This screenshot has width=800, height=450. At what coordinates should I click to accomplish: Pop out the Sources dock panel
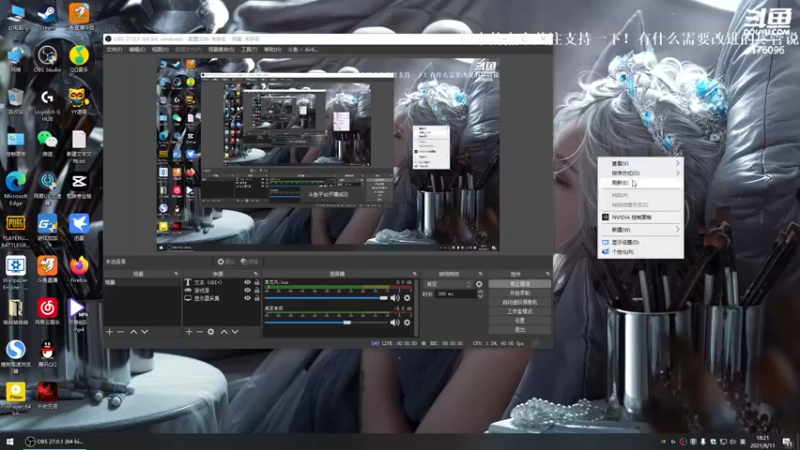(256, 274)
